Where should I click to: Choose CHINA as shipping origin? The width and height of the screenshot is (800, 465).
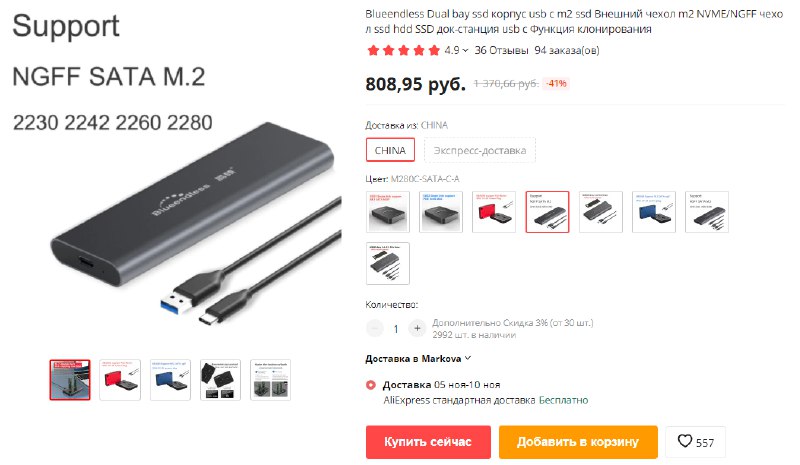point(390,151)
